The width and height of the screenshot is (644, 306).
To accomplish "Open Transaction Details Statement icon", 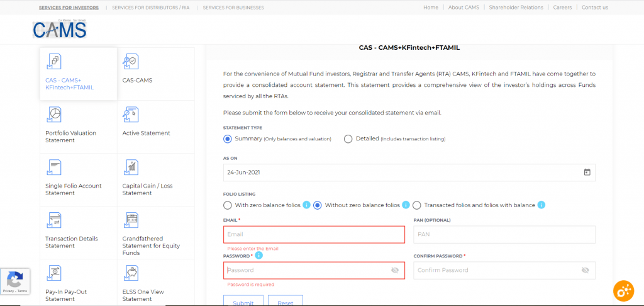I will (x=54, y=220).
